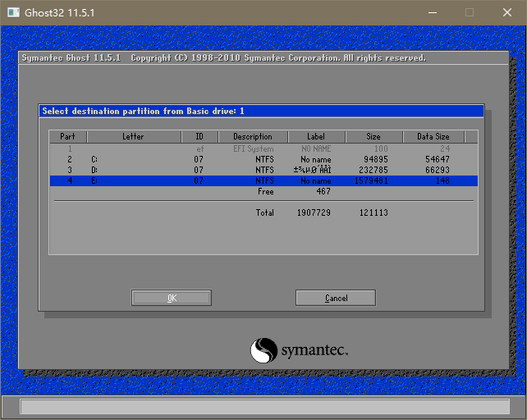527x420 pixels.
Task: Click the Part column header
Action: coord(68,136)
